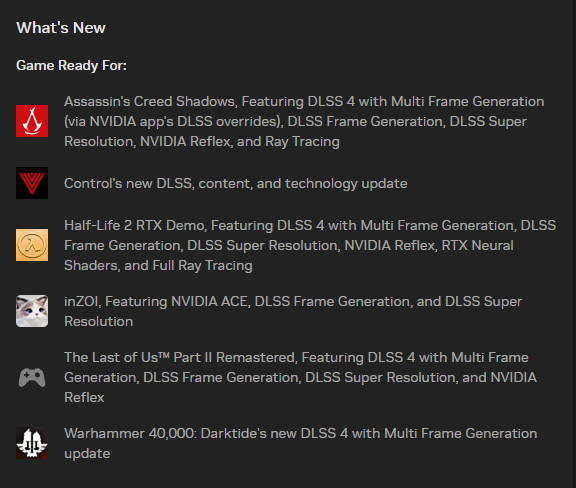576x488 pixels.
Task: Open the Control DLSS update entry text
Action: point(235,183)
